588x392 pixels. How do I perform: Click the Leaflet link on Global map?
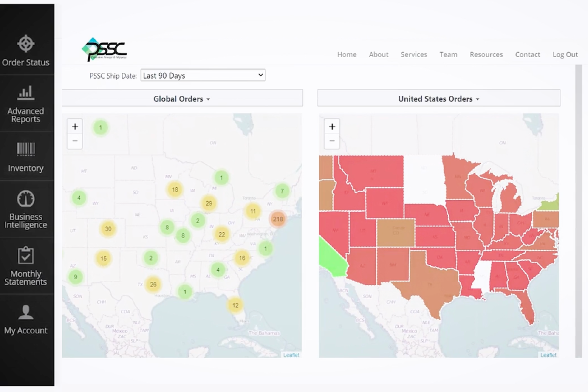[291, 355]
